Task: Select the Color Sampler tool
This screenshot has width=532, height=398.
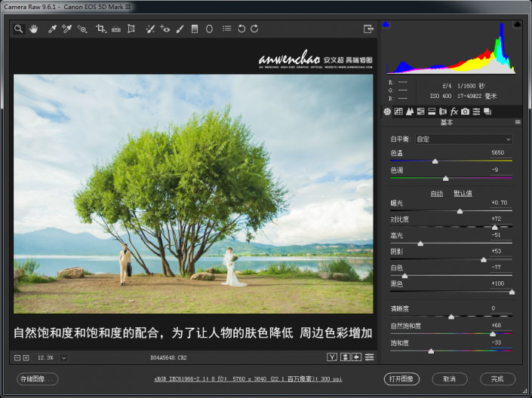Action: (67, 29)
